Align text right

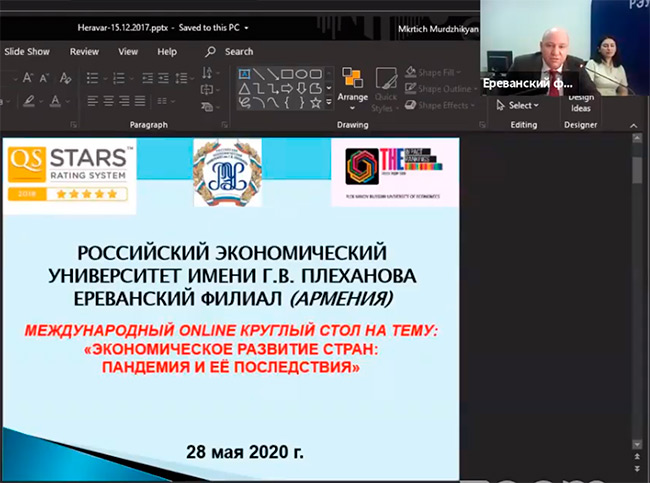(124, 101)
